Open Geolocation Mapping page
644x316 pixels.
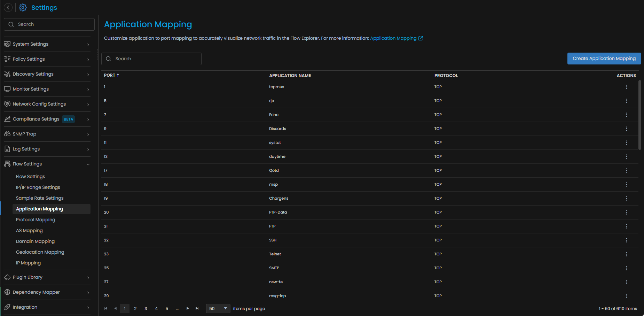click(x=40, y=252)
